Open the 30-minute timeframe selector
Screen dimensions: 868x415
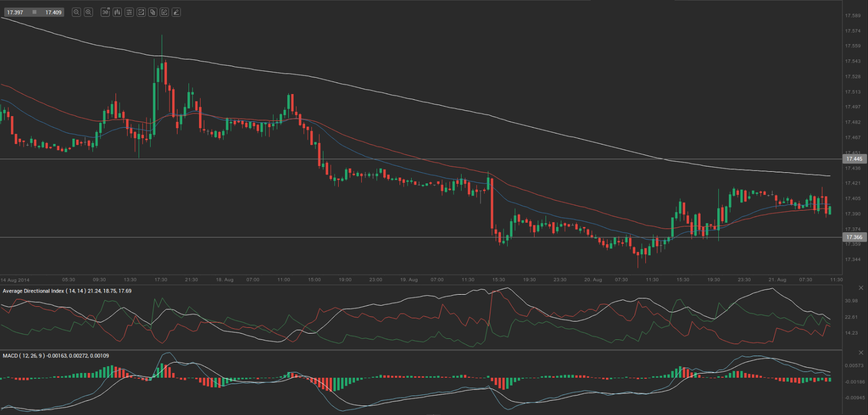pos(105,12)
